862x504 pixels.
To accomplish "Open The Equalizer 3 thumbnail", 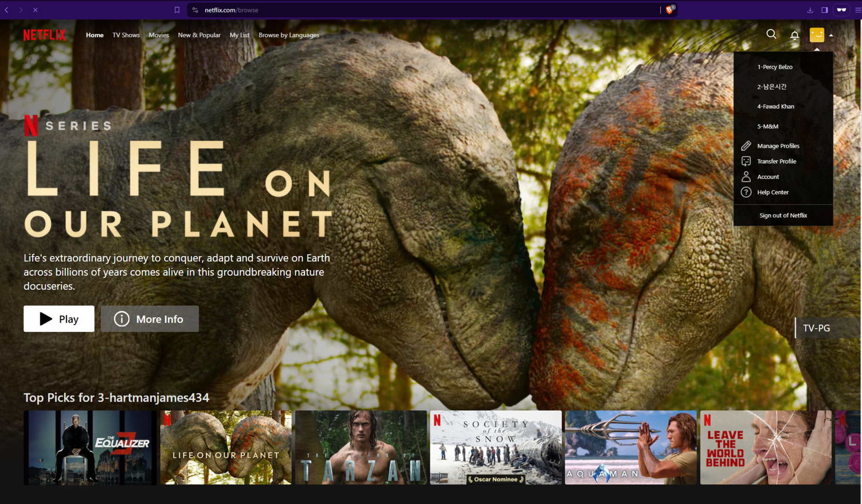I will [x=90, y=448].
